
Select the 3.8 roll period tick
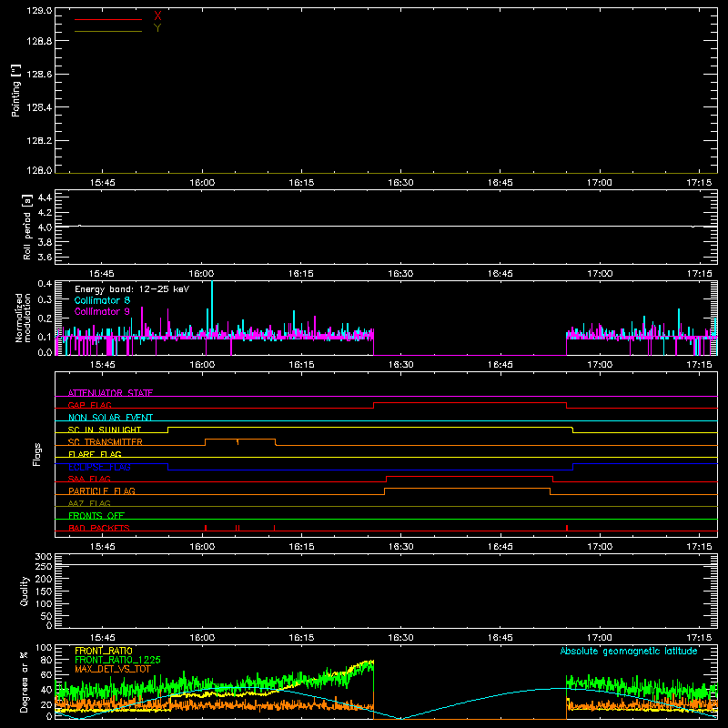tap(45, 242)
